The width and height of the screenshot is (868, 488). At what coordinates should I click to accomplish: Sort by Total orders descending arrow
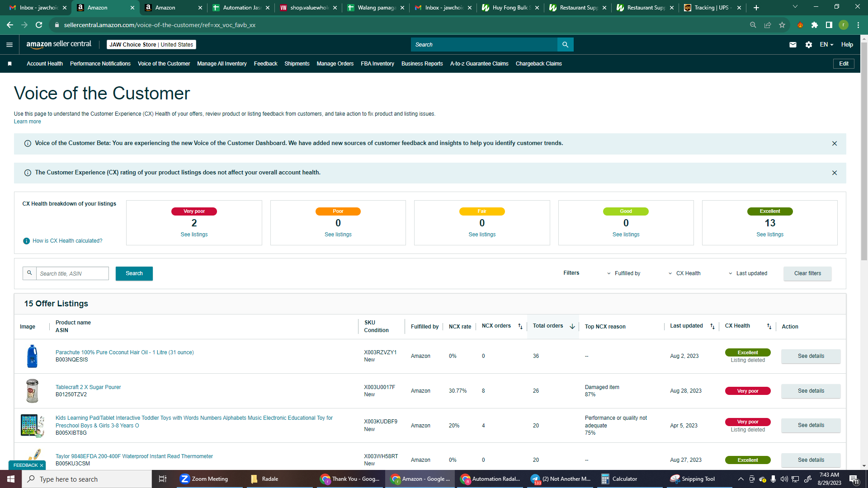[572, 326]
